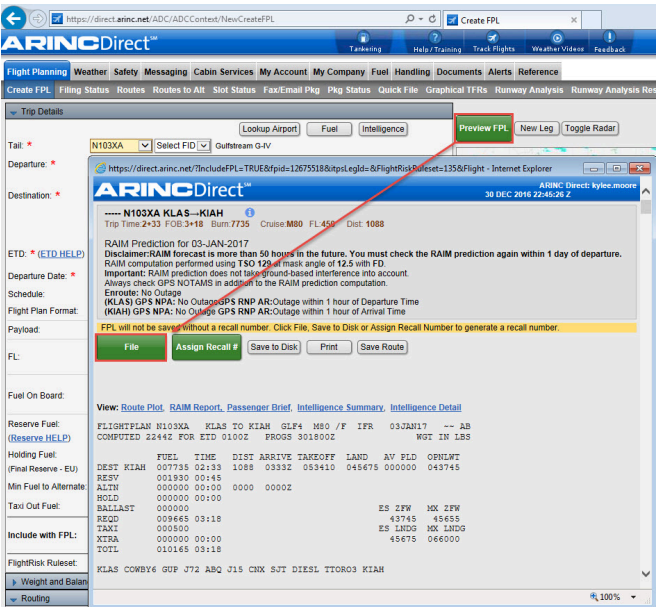Open Routes submenu item

point(131,90)
